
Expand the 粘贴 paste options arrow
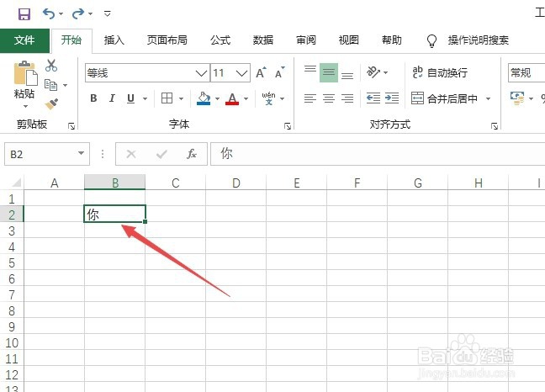25,106
